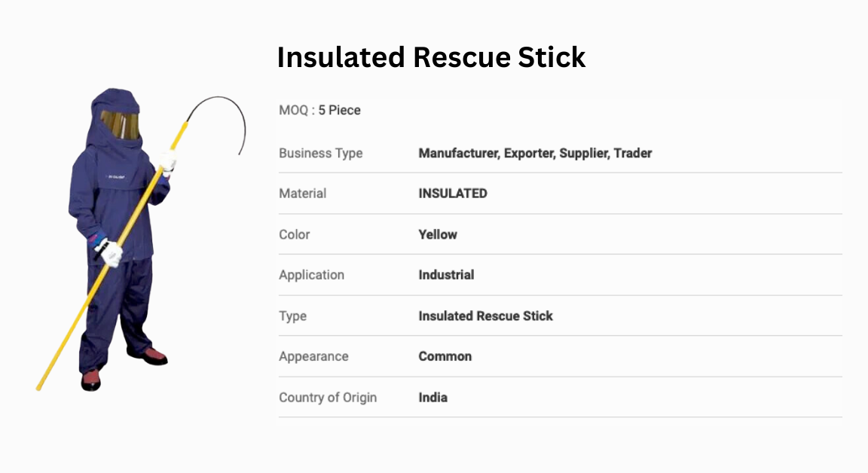Select the Color field label
Viewport: 868px width, 473px height.
coord(294,234)
